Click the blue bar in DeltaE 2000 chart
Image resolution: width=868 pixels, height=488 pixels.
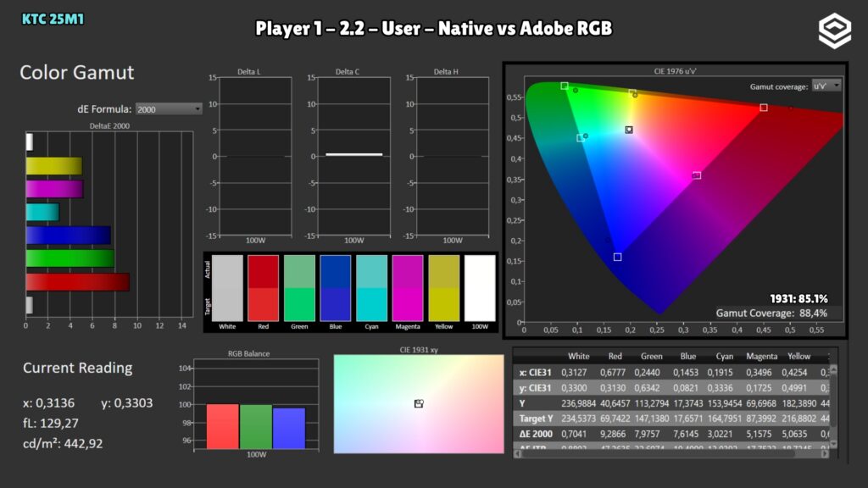[x=68, y=236]
